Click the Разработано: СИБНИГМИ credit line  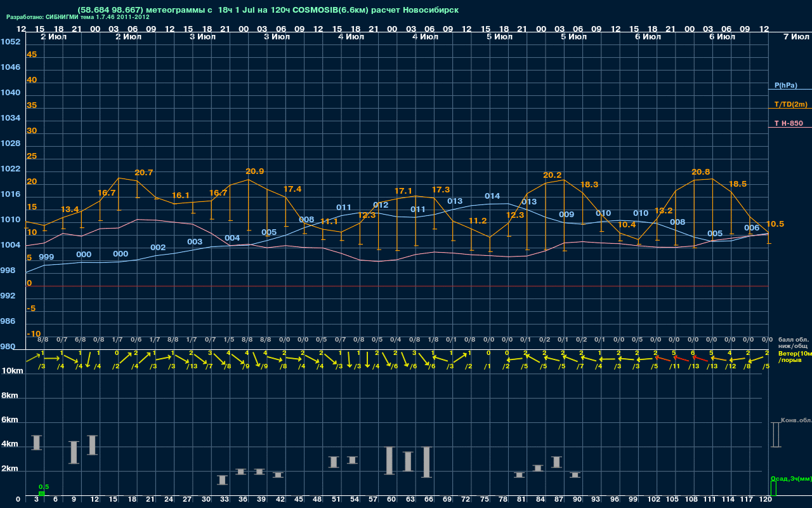point(78,17)
